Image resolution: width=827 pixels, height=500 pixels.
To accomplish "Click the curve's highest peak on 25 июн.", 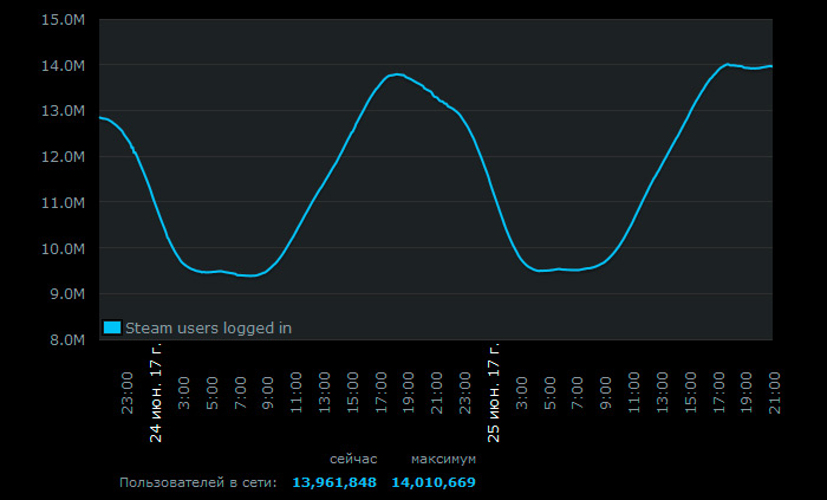I will [x=727, y=64].
